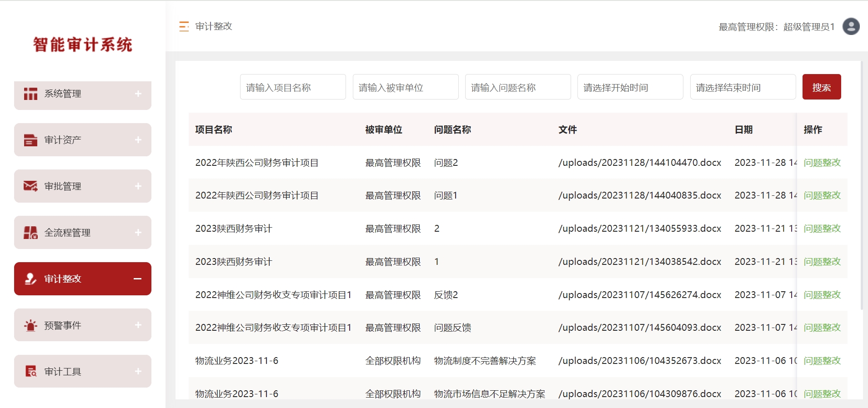
Task: Click the 系统管理 grid icon
Action: coord(30,94)
